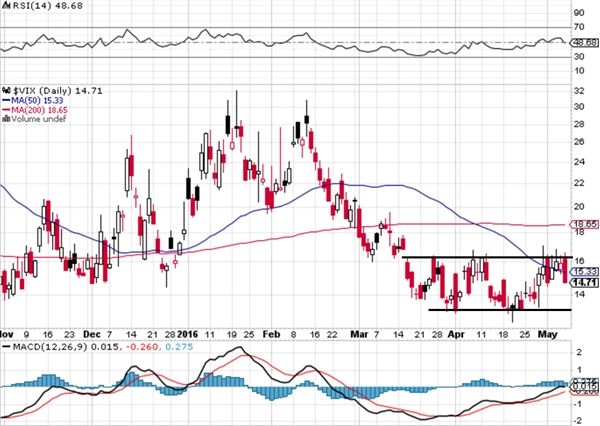Click the lower black support line near 13
Viewport: 600px width, 426px height.
click(x=500, y=310)
